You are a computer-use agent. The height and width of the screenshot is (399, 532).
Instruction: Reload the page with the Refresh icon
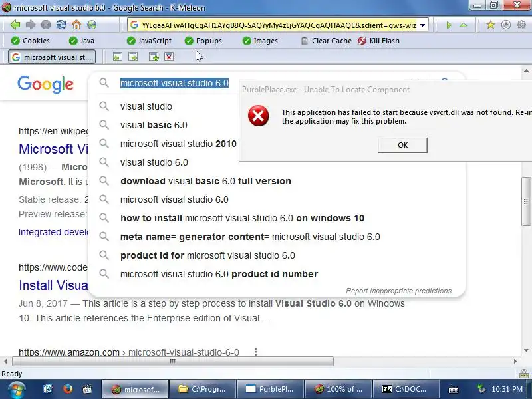(61, 25)
